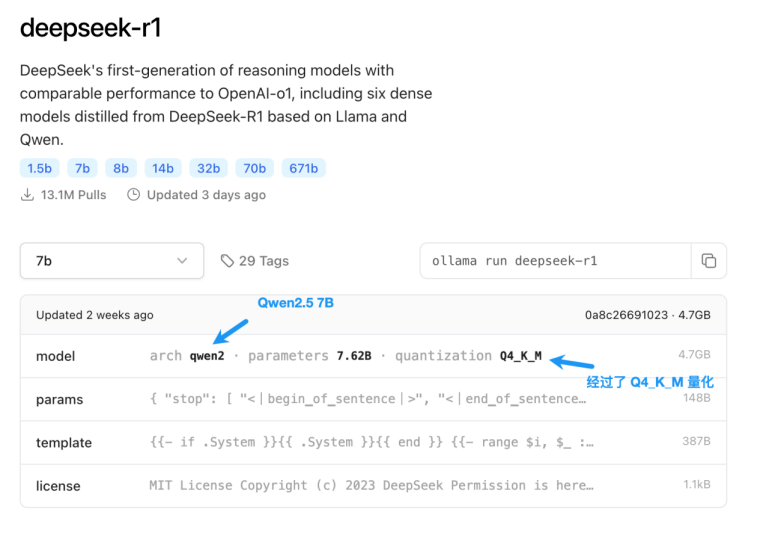This screenshot has width=769, height=533.
Task: Open the params file row
Action: click(373, 399)
